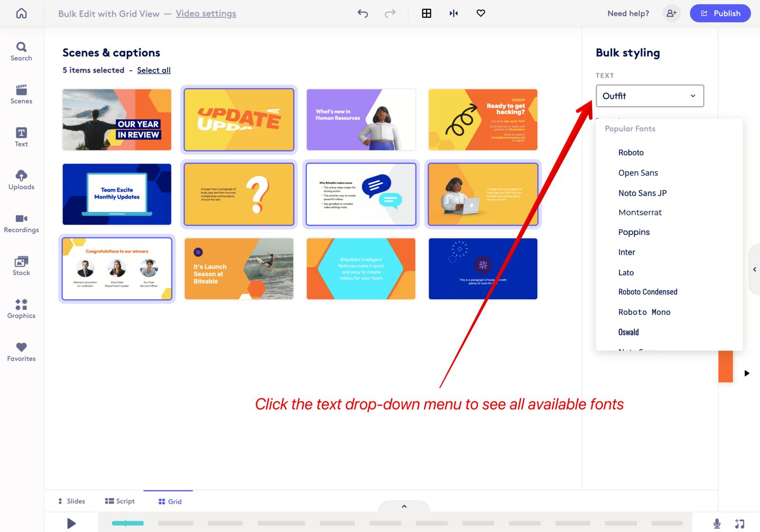The width and height of the screenshot is (760, 532).
Task: Open the Recordings sidebar panel
Action: tap(21, 224)
